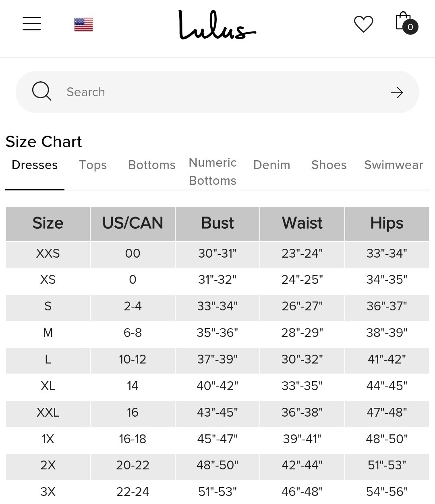
Task: Open the Swimwear size tab
Action: pos(394,165)
